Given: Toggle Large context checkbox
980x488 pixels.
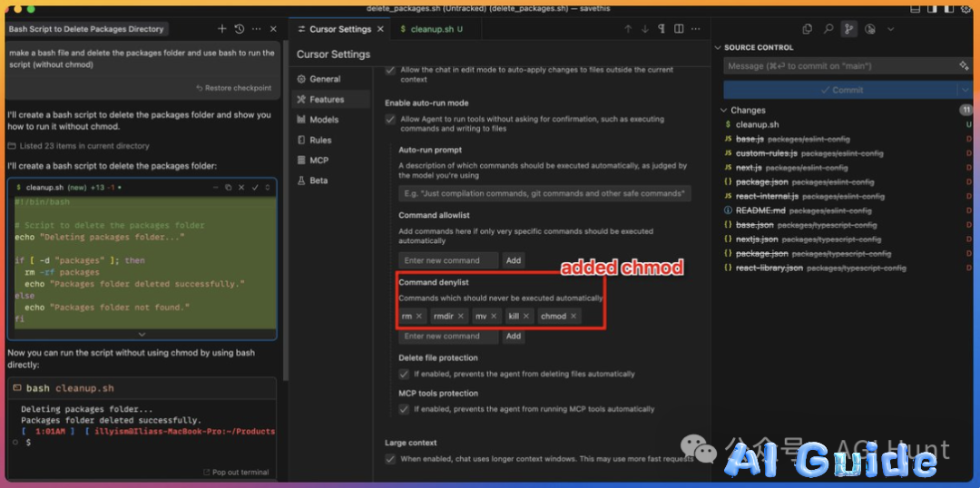Looking at the screenshot, I should 390,459.
